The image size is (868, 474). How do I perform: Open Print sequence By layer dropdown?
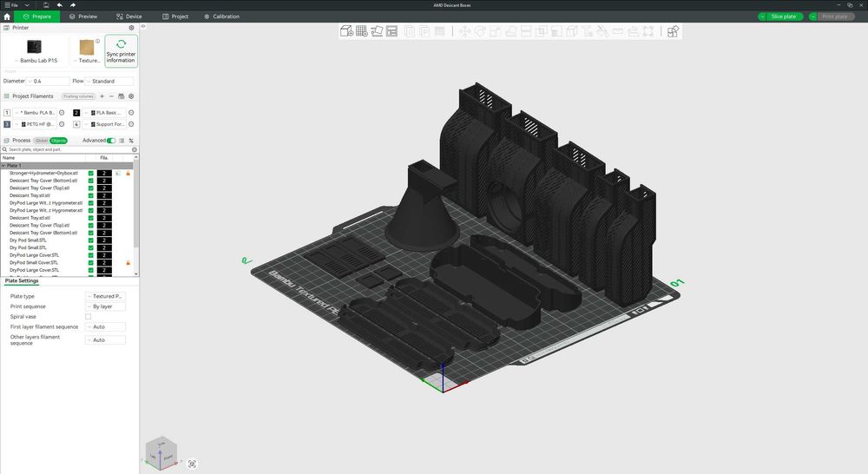pos(105,306)
